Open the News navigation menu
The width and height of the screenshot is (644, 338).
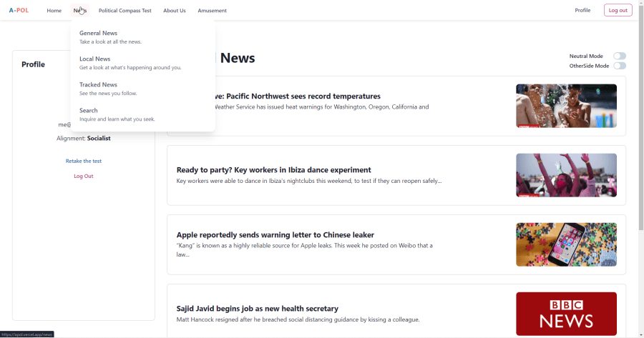tap(79, 10)
